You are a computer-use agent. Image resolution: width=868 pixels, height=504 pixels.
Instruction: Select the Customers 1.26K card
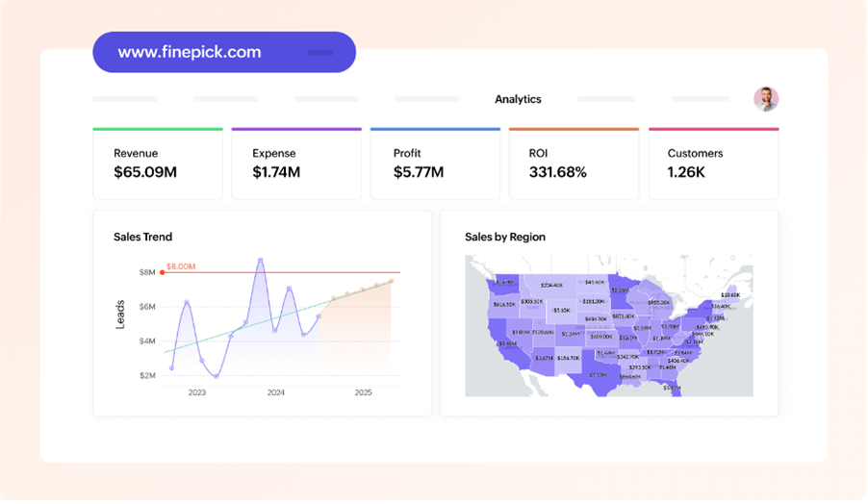point(713,164)
